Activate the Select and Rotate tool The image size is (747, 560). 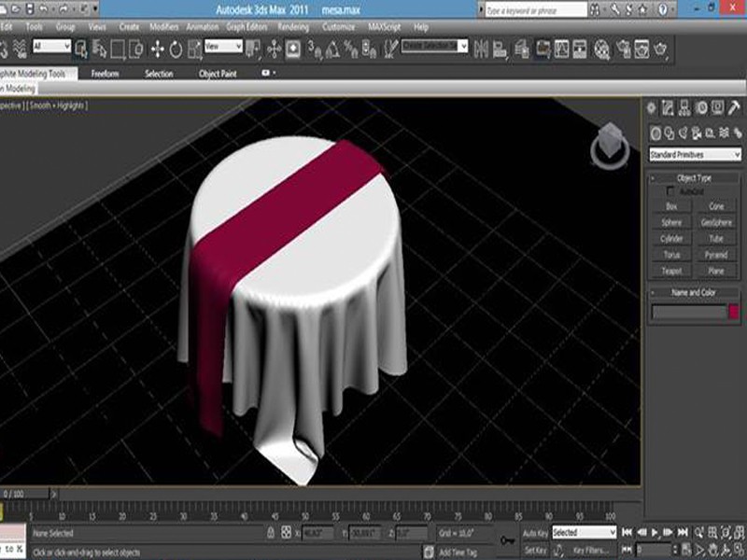[x=174, y=49]
